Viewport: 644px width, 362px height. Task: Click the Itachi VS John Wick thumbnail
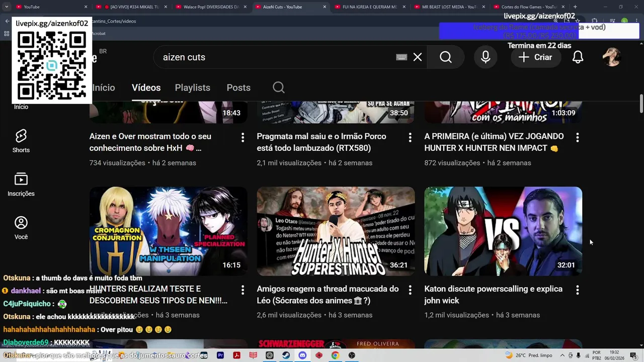[503, 231]
